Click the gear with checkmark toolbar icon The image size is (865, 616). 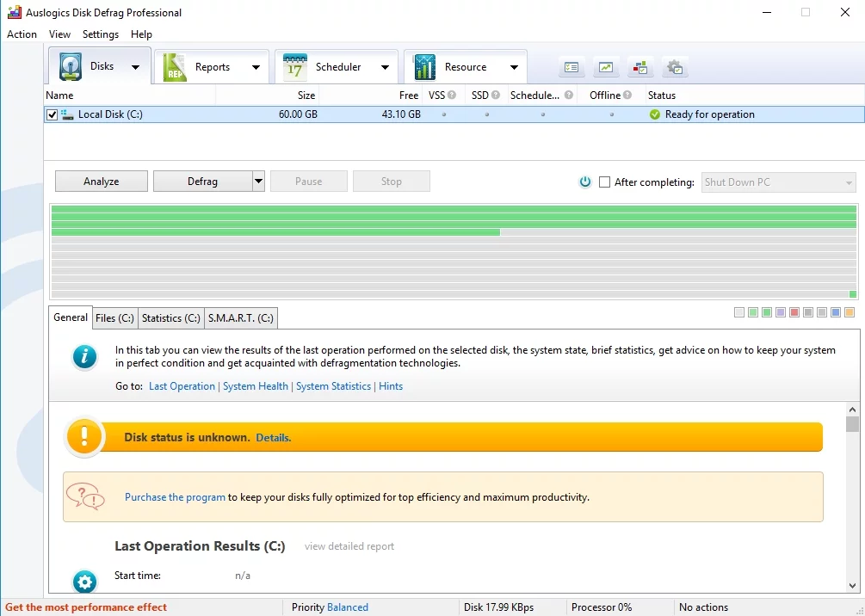coord(675,67)
